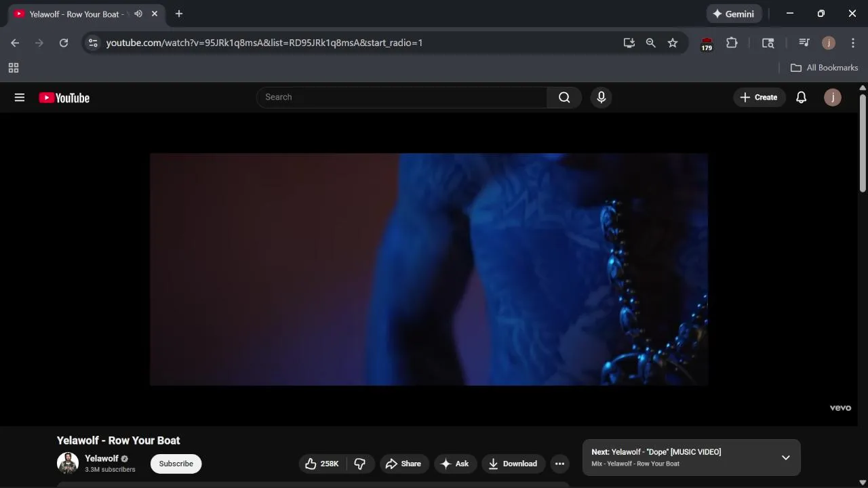Open media controls in toolbar
This screenshot has width=868, height=488.
pyautogui.click(x=804, y=43)
